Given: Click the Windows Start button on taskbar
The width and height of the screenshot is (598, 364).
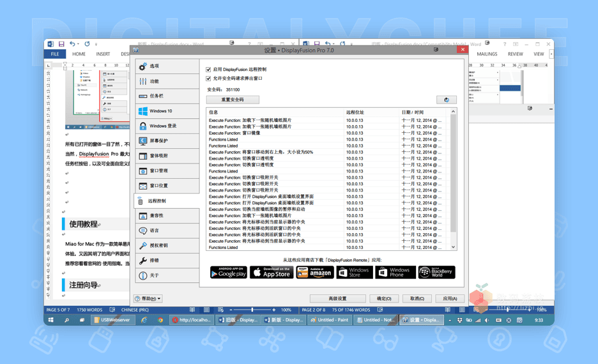Looking at the screenshot, I should [50, 320].
